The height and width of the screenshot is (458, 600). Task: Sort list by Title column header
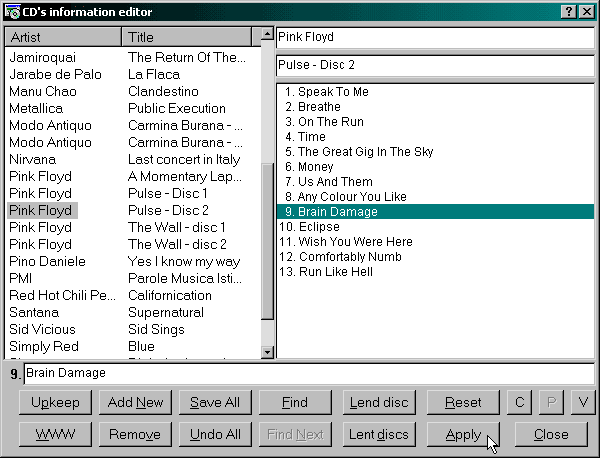pos(187,37)
